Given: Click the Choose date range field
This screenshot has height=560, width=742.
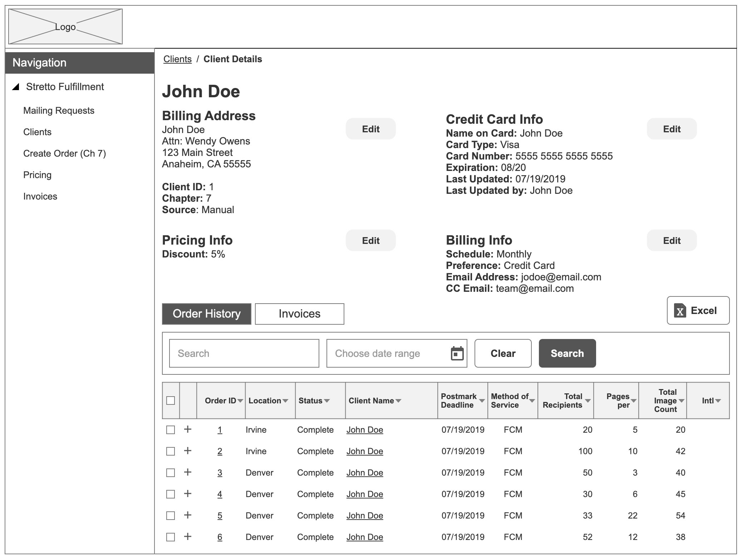Looking at the screenshot, I should [x=397, y=353].
